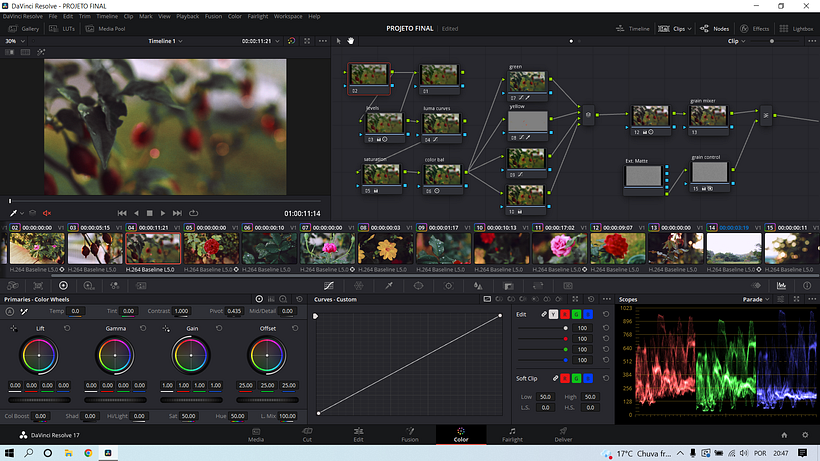Open the Power Window palette

pyautogui.click(x=418, y=286)
